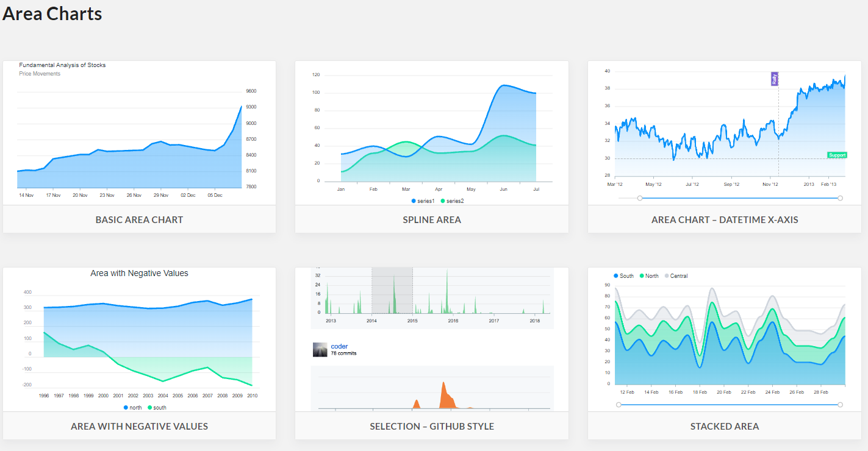This screenshot has height=451, width=868.
Task: Toggle series1 legend in Spline Area chart
Action: click(423, 201)
